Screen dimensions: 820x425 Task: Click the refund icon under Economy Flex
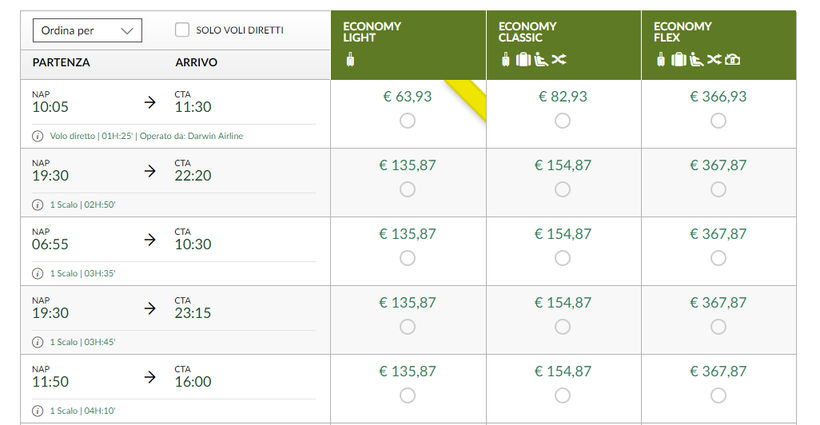click(x=732, y=60)
